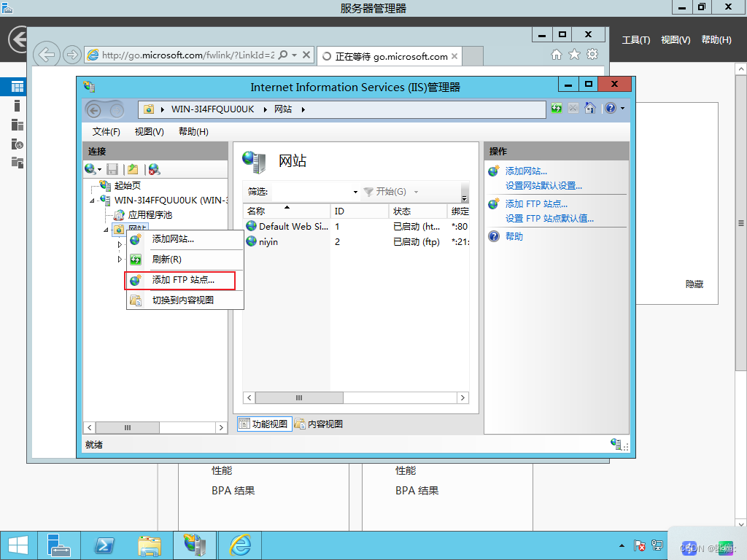Click the IE browser back button
Screen dimensions: 747x560
tap(47, 55)
